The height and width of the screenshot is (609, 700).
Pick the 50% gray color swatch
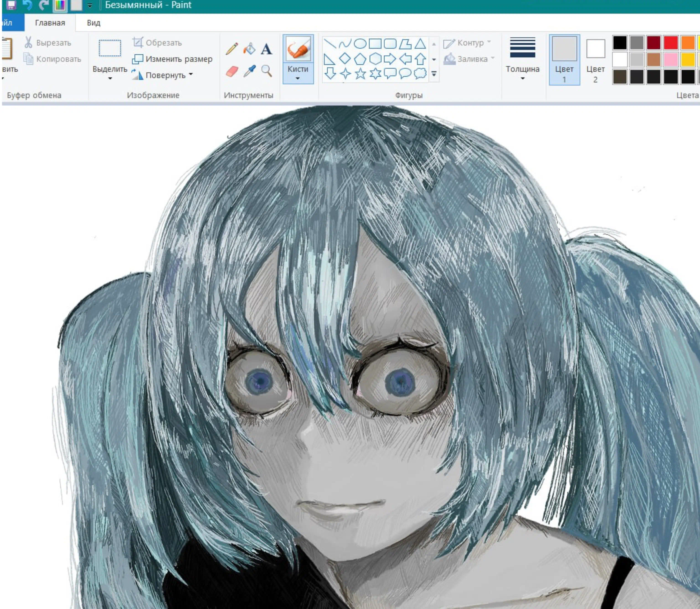tap(637, 42)
